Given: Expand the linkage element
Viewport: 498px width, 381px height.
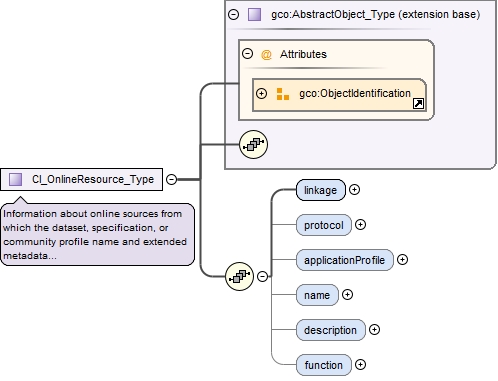Looking at the screenshot, I should 354,190.
